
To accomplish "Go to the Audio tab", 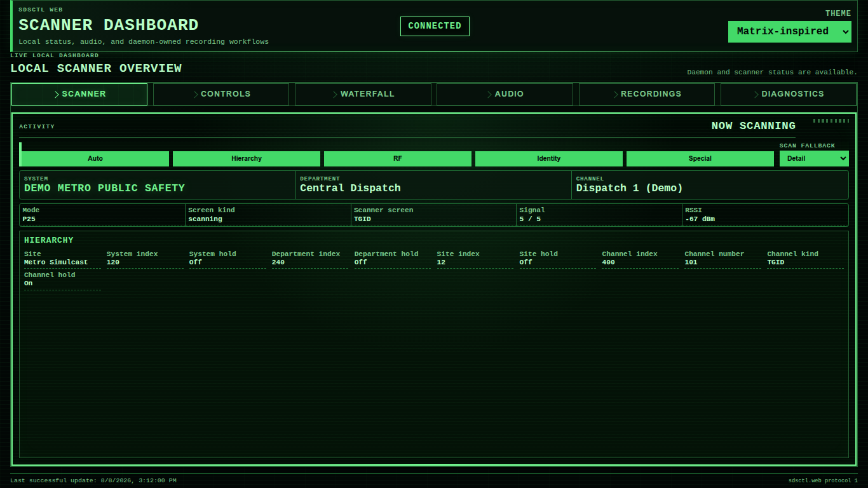I will point(505,94).
